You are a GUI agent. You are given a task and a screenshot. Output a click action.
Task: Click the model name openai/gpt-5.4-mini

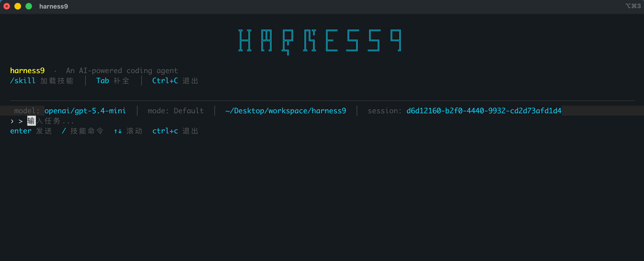[x=85, y=111]
